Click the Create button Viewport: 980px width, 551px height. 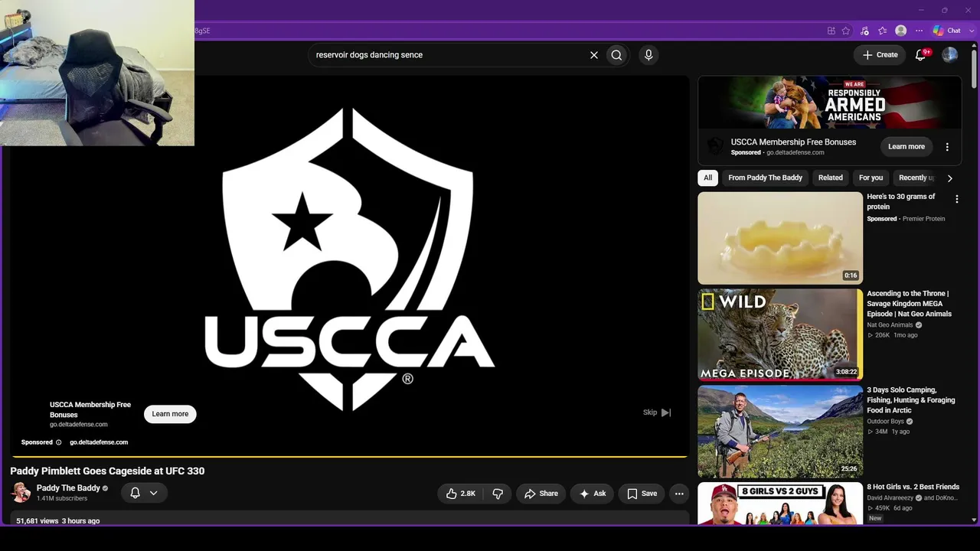[880, 54]
